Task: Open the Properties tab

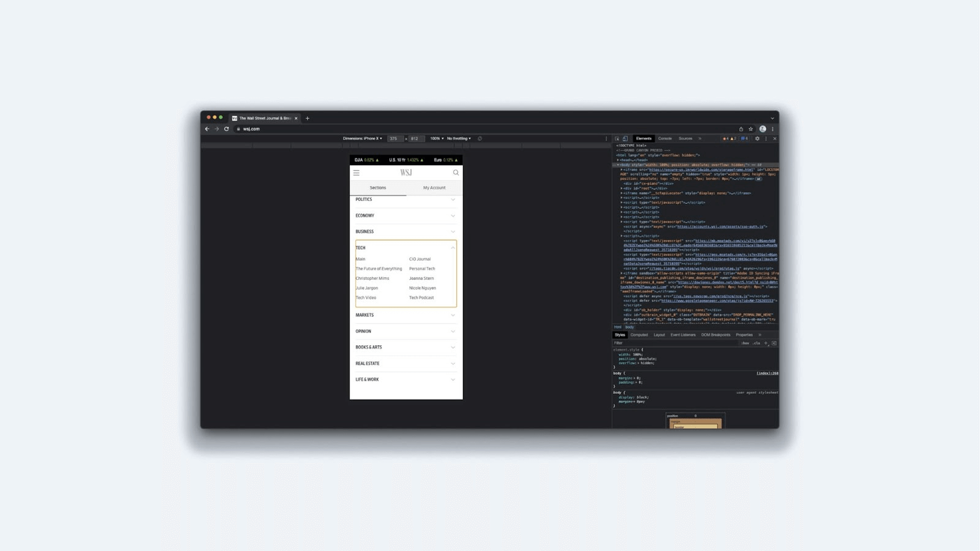Action: [x=744, y=335]
